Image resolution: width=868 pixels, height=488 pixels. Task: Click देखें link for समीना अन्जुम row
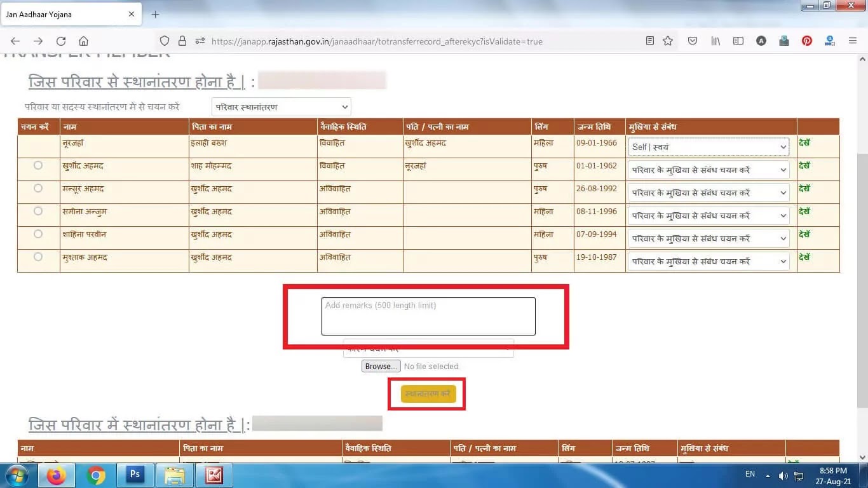coord(804,212)
